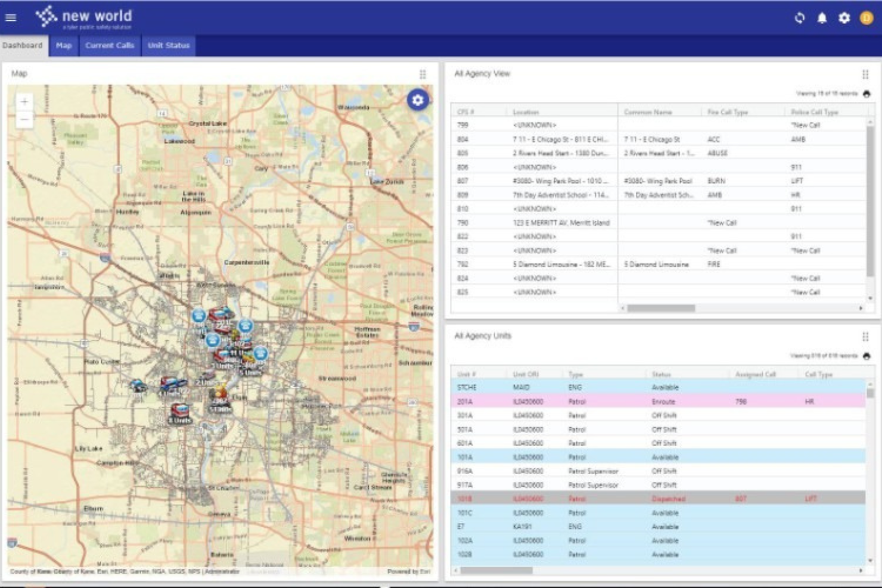Switch to the Current Calls tab
This screenshot has width=882, height=588.
110,45
